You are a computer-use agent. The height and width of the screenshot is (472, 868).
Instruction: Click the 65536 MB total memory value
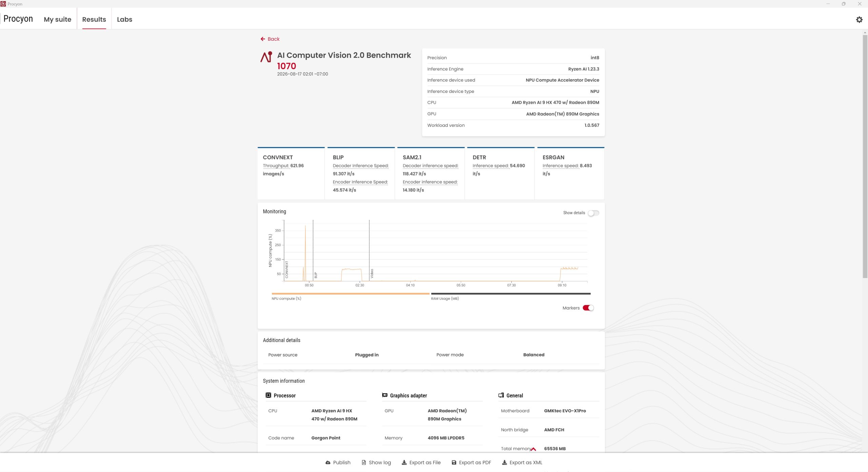(x=555, y=449)
